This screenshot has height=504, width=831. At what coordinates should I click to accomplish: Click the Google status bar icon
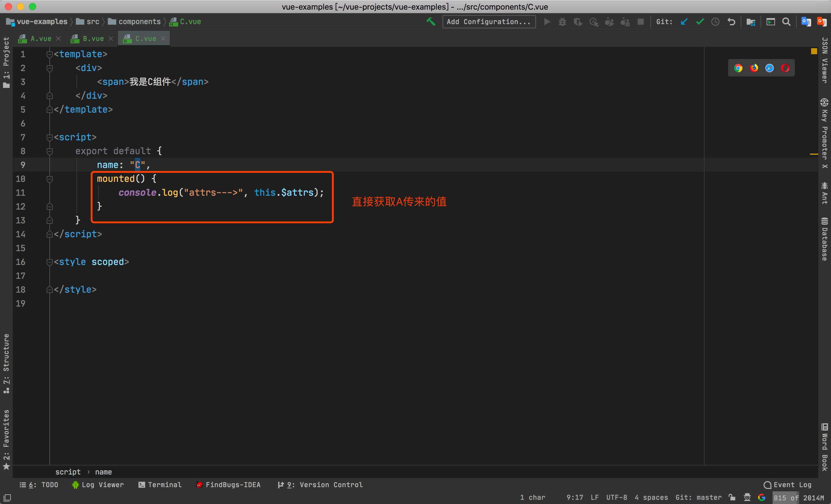tap(761, 497)
